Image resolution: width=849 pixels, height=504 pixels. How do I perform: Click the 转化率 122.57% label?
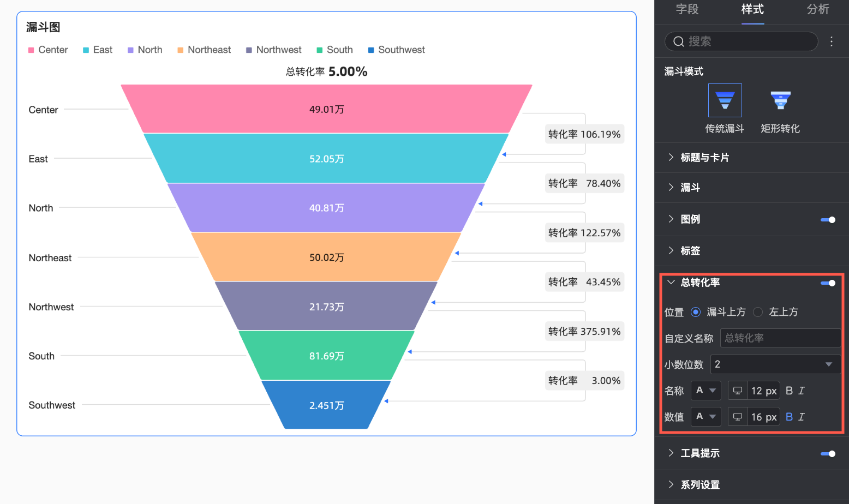[584, 233]
